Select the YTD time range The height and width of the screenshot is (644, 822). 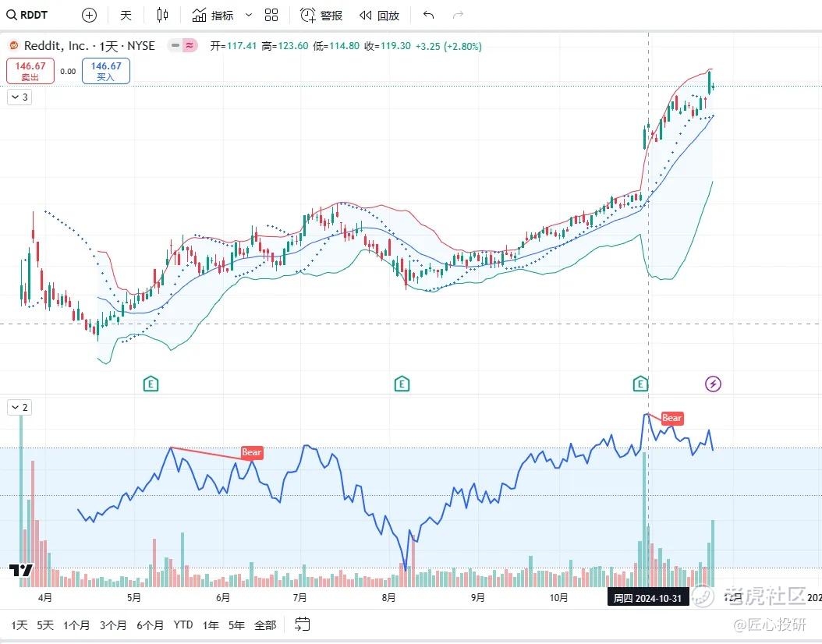(183, 625)
